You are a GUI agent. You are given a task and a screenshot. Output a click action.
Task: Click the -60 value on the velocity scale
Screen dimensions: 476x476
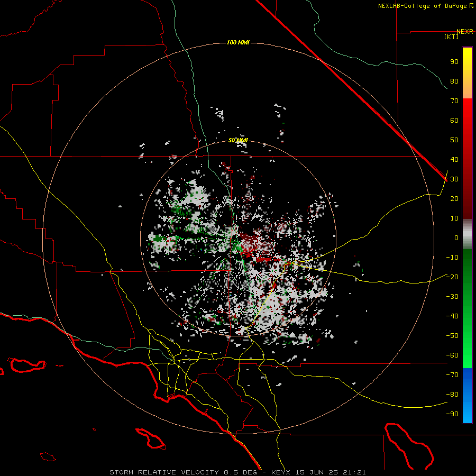pyautogui.click(x=452, y=355)
